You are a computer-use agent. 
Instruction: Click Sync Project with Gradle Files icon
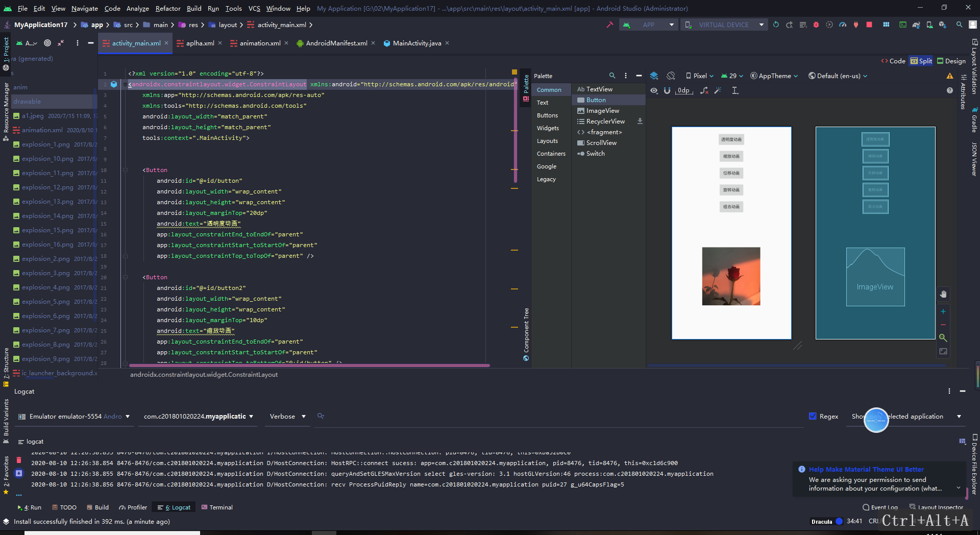click(916, 25)
